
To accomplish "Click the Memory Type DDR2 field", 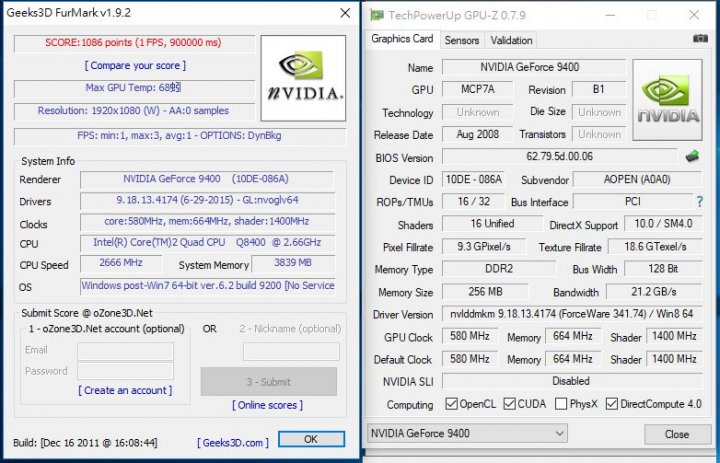I will 499,269.
